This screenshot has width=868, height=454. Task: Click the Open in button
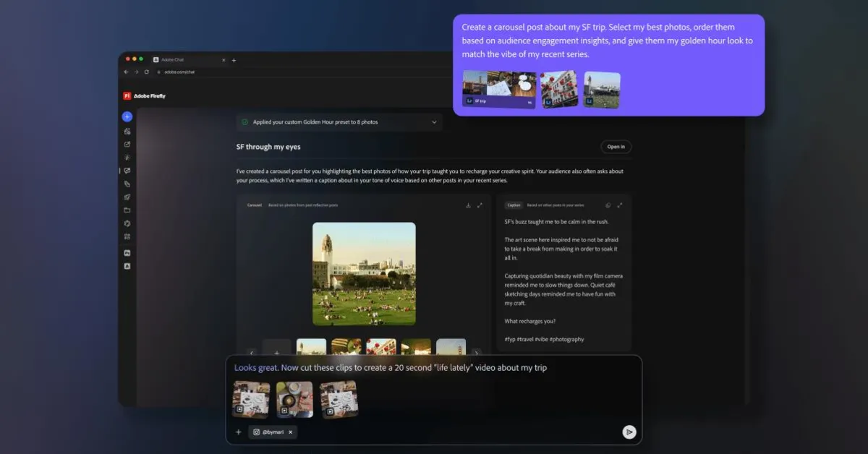616,146
